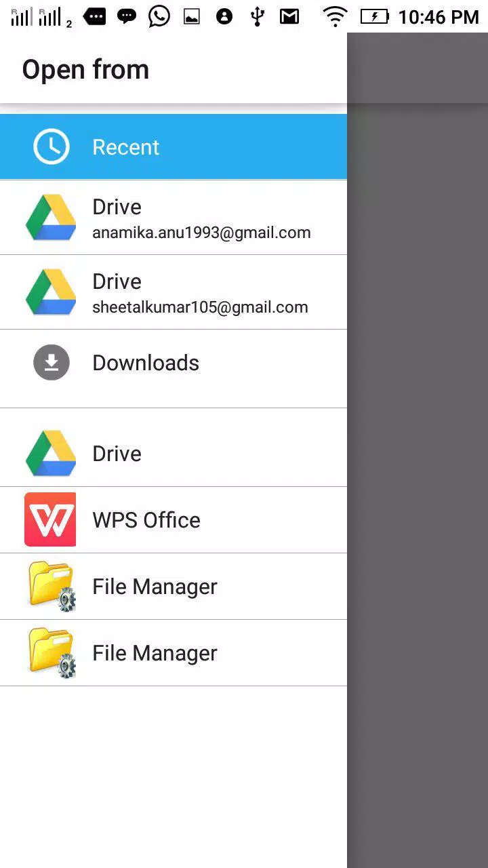Tap the speech bubble message notification icon
488x868 pixels.
(x=127, y=16)
